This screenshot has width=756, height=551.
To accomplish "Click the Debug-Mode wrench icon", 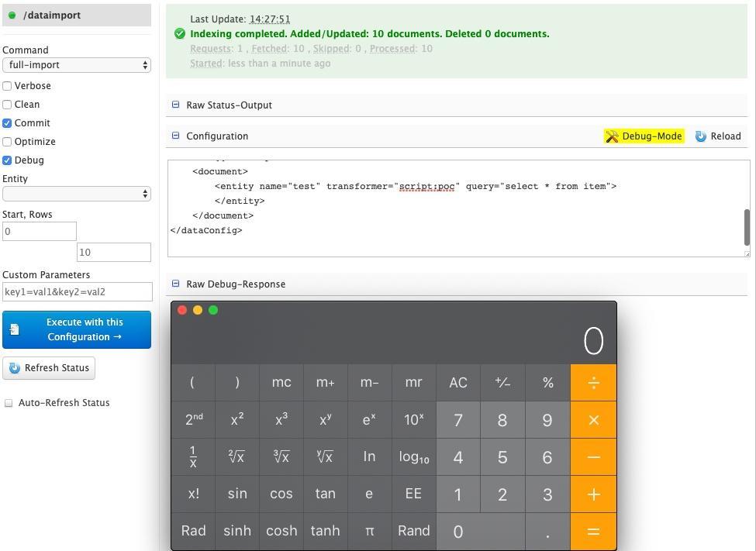I will point(612,136).
